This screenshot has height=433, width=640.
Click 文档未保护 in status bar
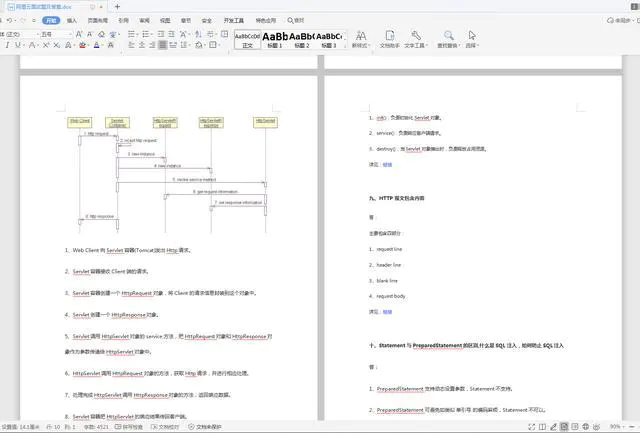pos(205,427)
